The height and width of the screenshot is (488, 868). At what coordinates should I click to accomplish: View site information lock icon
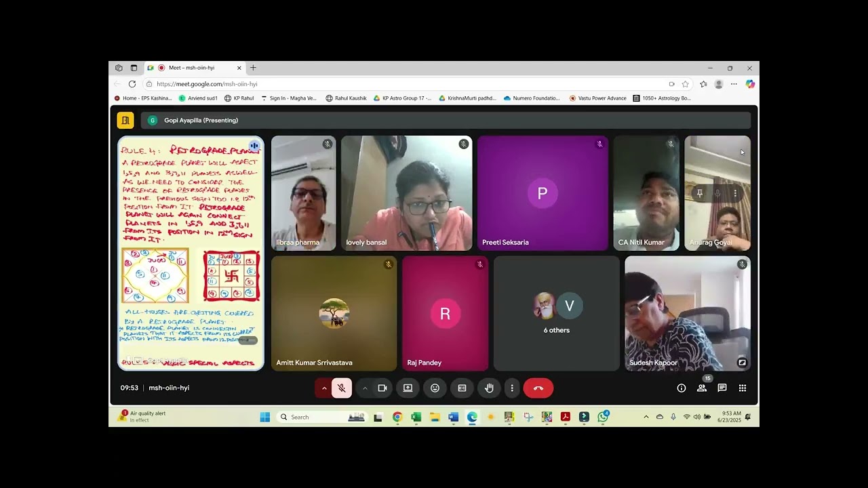coord(149,84)
